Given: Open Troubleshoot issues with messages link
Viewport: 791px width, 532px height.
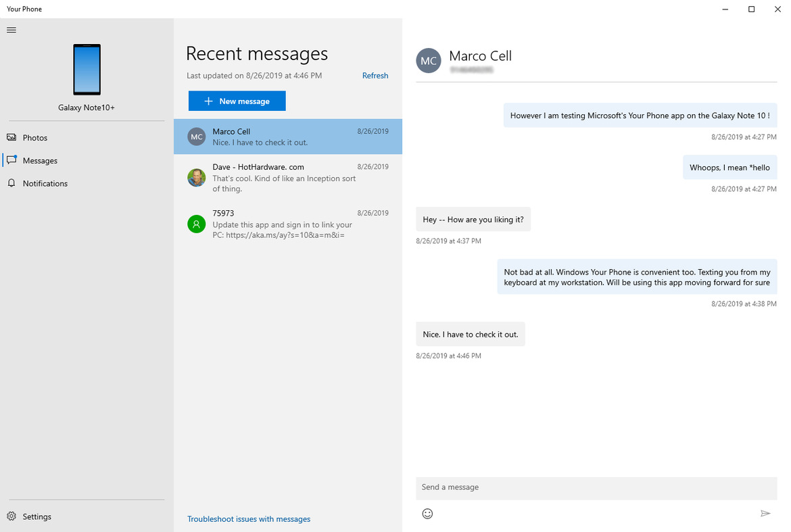Looking at the screenshot, I should coord(249,519).
